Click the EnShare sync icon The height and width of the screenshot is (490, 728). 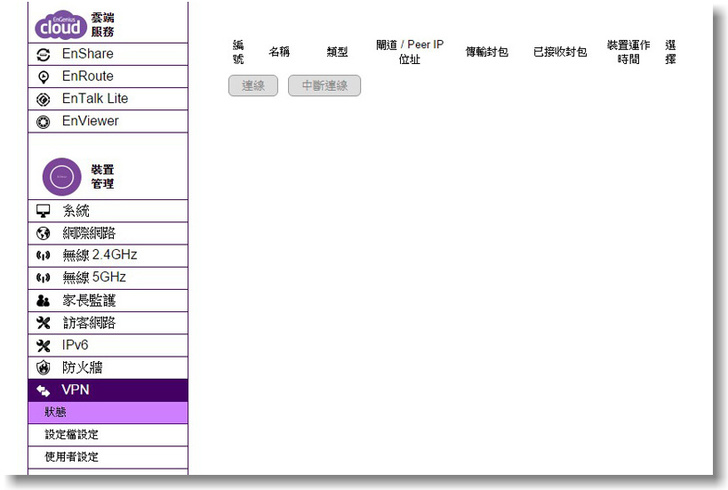43,54
